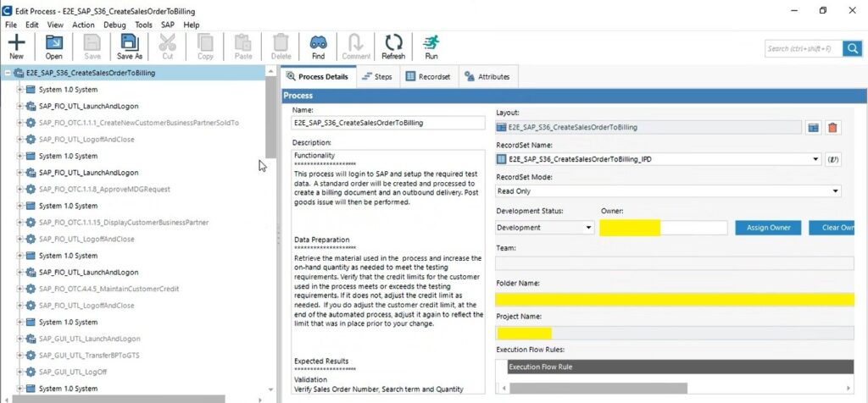
Task: Click the Execution Flow Rules horizontal scrollbar
Action: pyautogui.click(x=598, y=389)
